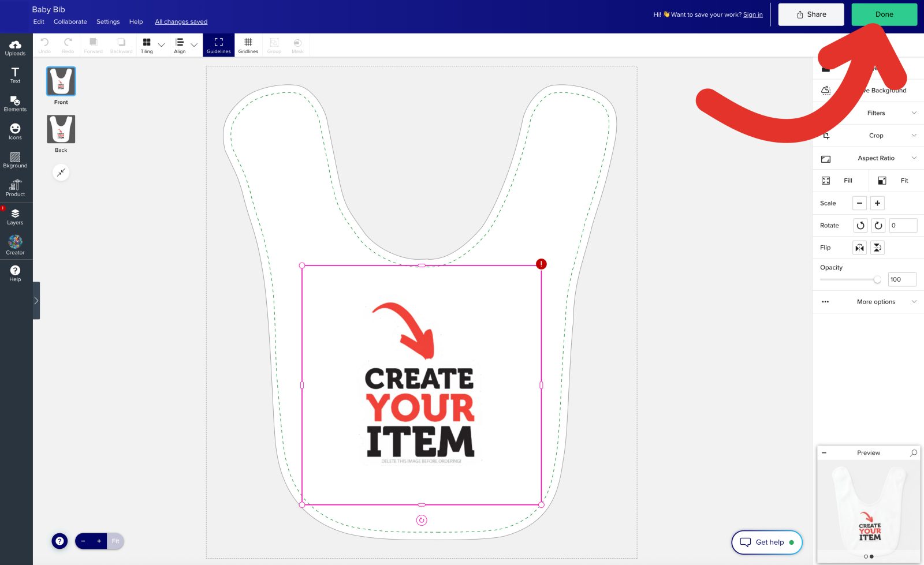Select the Text tool

pyautogui.click(x=15, y=75)
